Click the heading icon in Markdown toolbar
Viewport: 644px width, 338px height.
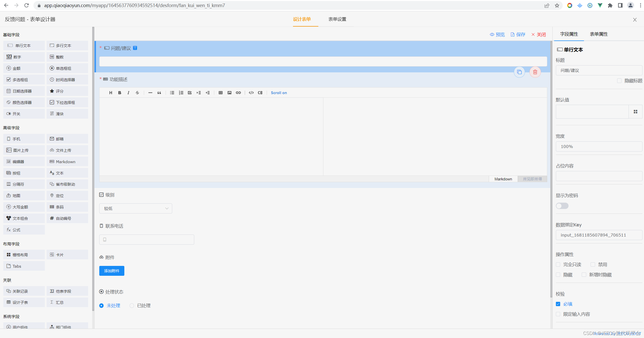[x=111, y=93]
